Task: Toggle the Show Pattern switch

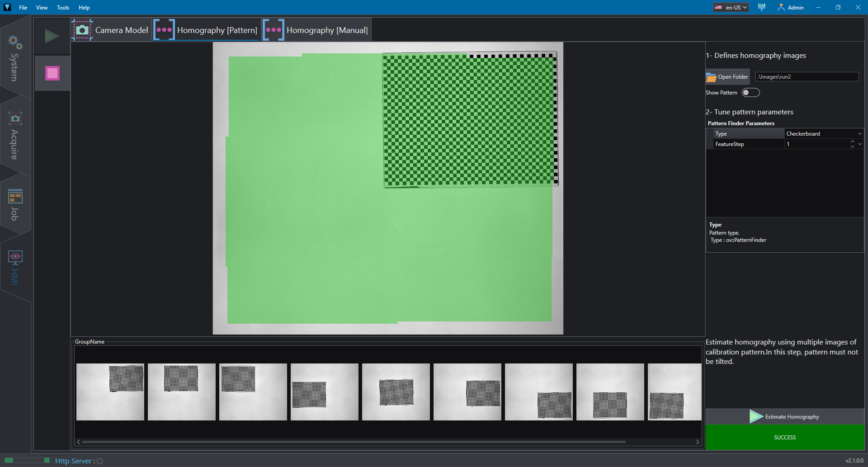Action: pos(750,93)
